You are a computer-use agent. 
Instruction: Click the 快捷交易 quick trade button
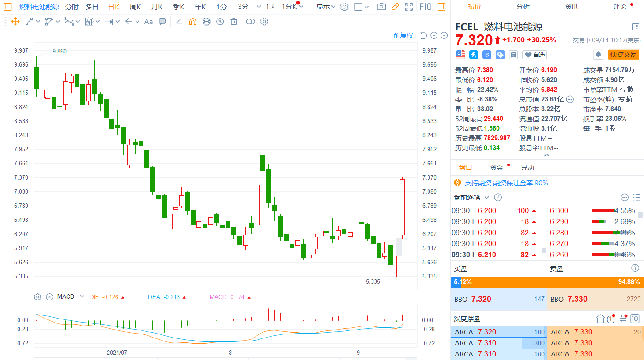point(623,54)
